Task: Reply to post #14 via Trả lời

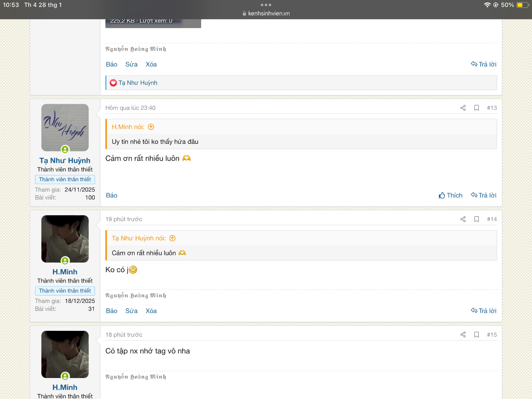Action: [483, 311]
